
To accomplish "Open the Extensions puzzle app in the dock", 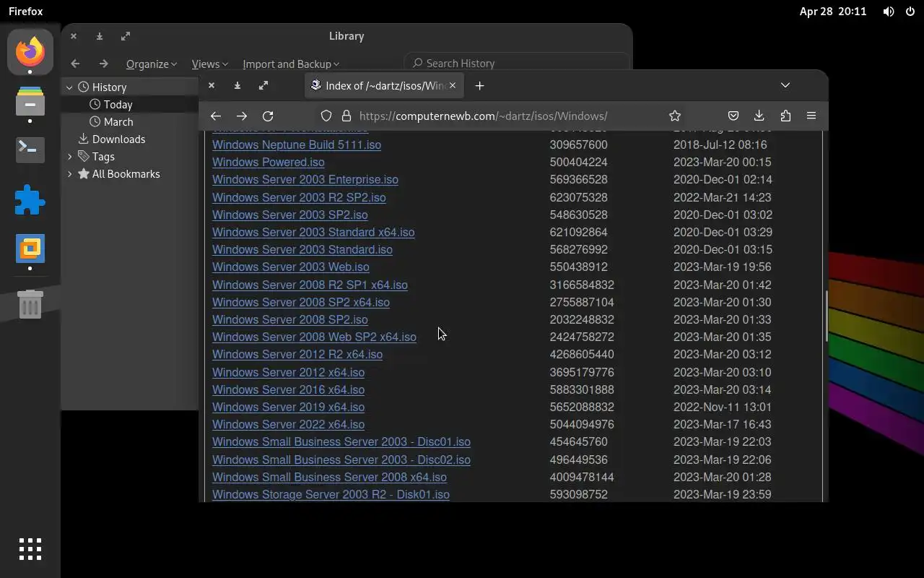I will point(30,199).
